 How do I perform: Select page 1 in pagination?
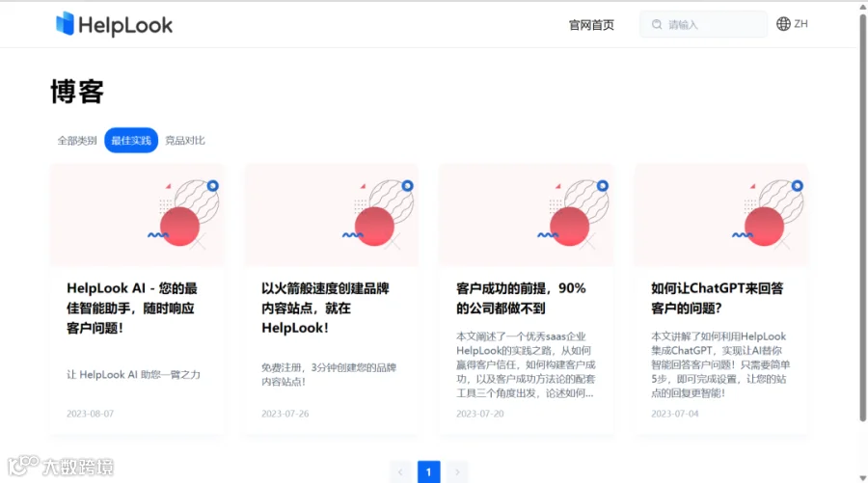428,472
